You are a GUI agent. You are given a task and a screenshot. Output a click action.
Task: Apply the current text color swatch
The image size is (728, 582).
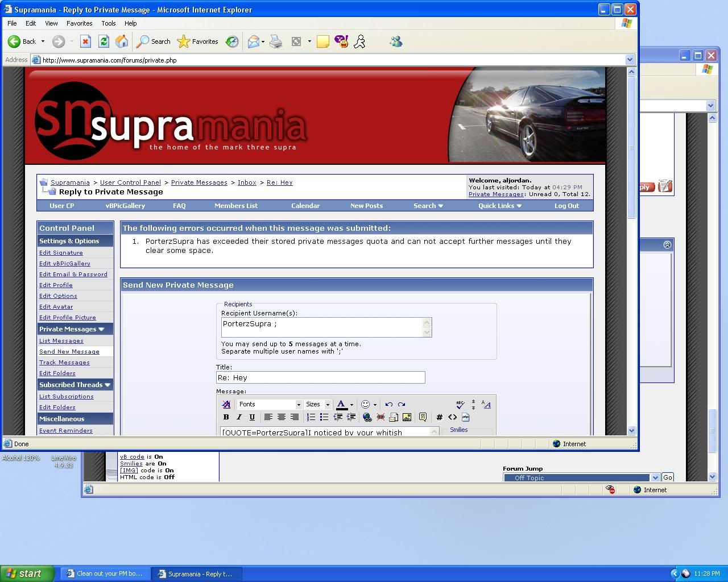[x=342, y=404]
